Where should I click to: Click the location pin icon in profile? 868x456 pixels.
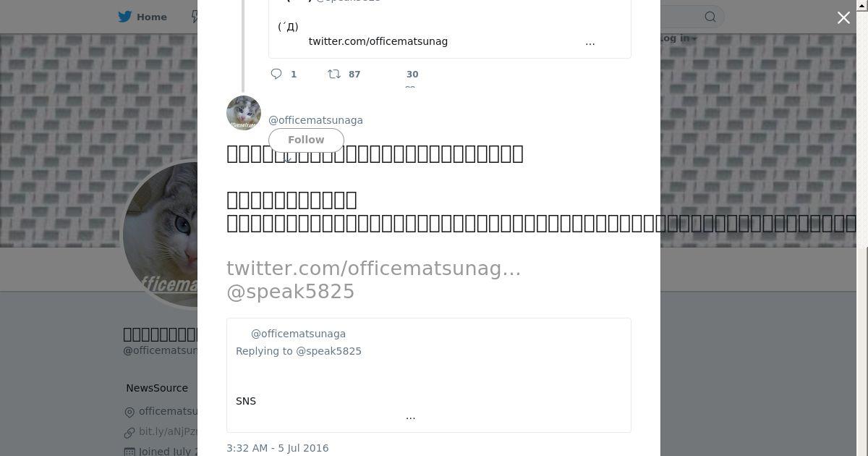[x=129, y=412]
